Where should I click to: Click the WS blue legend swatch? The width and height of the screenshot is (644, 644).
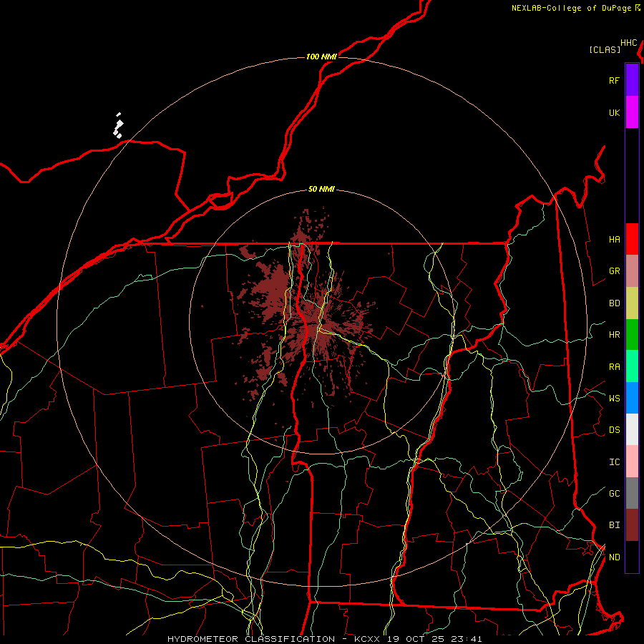coord(632,398)
